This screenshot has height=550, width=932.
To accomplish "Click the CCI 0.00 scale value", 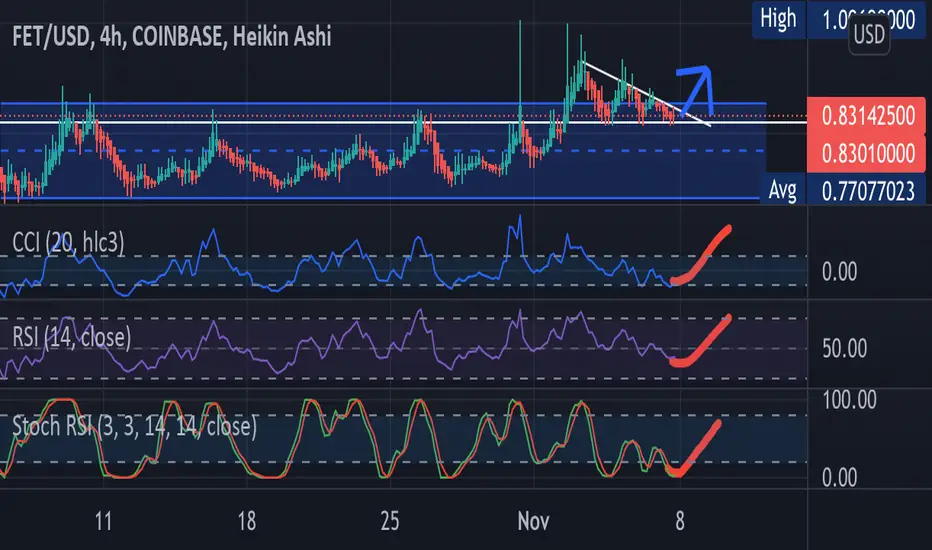I will coord(839,272).
